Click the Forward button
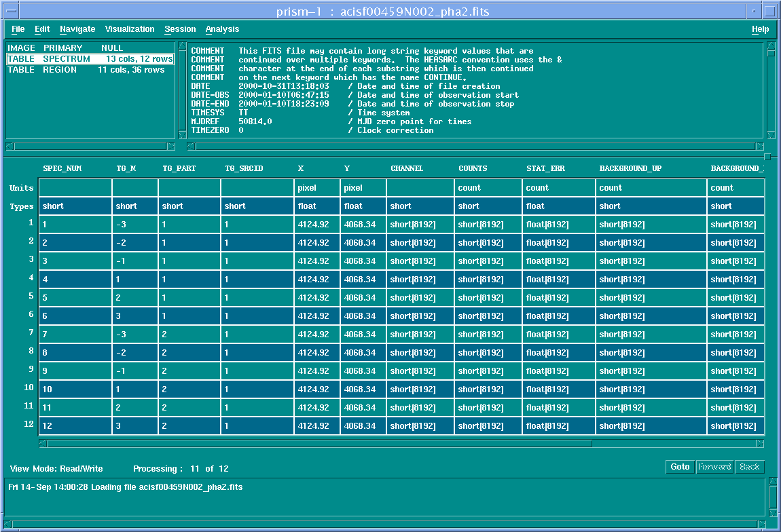Viewport: 781px width, 532px height. (714, 467)
